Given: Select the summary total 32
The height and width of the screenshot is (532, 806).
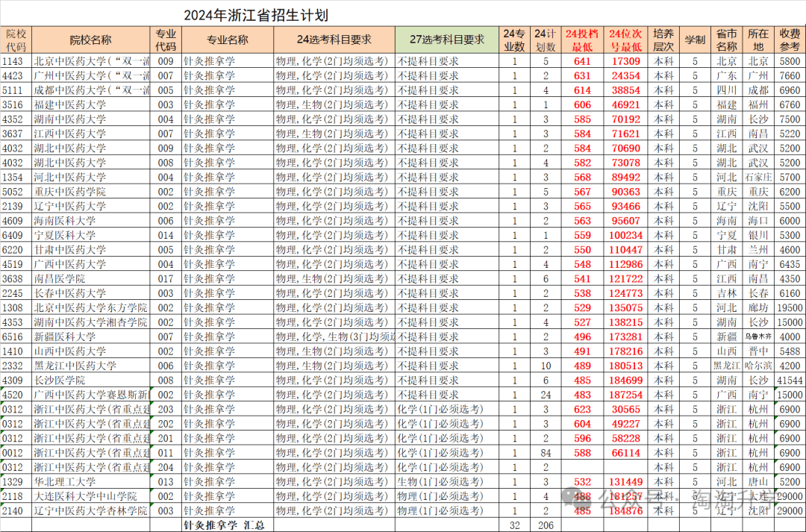Looking at the screenshot, I should click(514, 525).
